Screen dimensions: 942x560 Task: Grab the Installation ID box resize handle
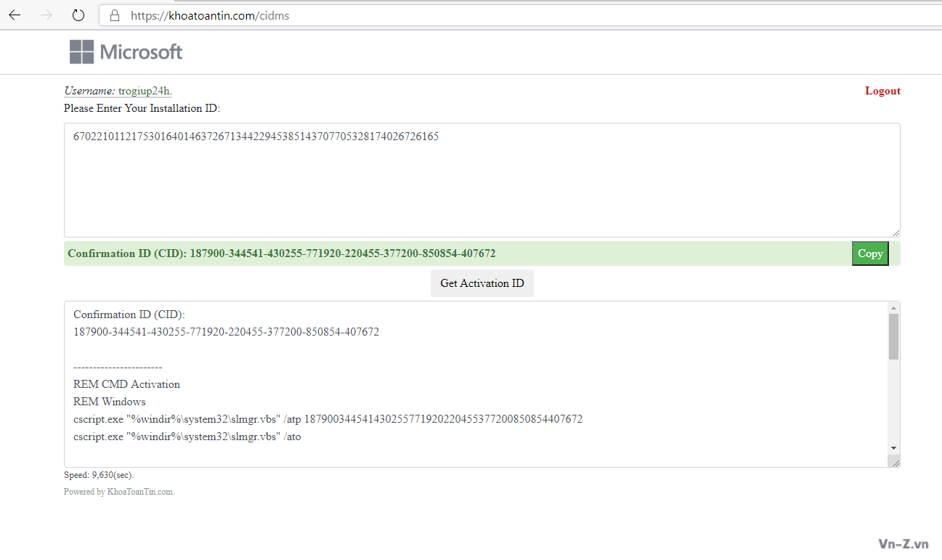pos(896,233)
